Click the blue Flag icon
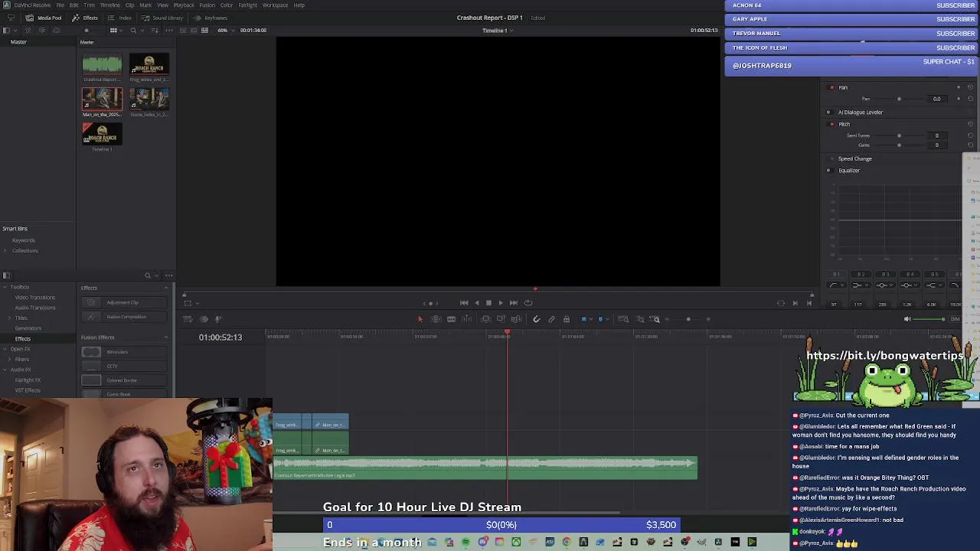Screen dimensions: 980x551 pos(583,319)
